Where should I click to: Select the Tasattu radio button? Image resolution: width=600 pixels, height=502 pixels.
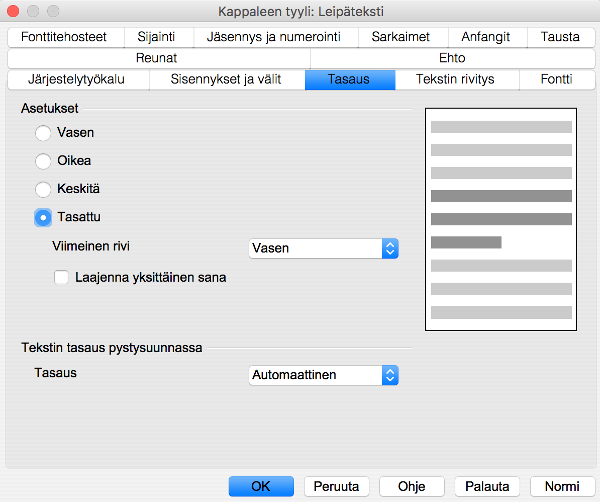(x=43, y=217)
